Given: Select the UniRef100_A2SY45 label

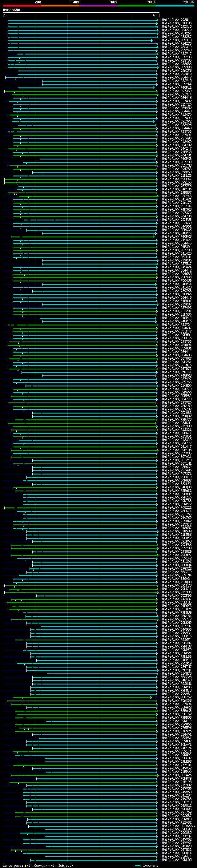Looking at the screenshot, I should click(x=177, y=81).
